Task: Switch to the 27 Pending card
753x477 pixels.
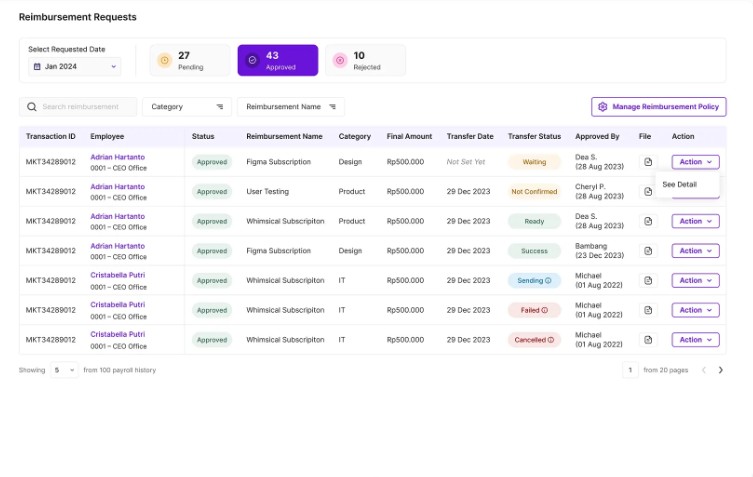Action: point(190,60)
